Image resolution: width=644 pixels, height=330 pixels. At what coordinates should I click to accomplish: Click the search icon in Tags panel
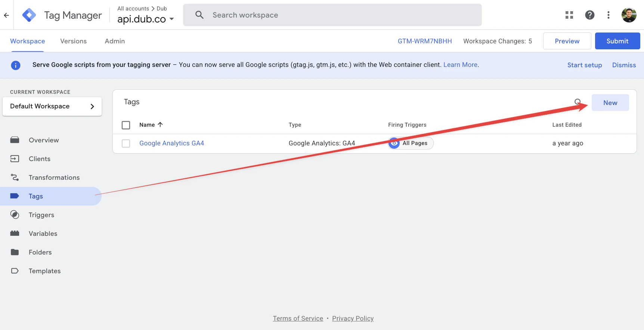(578, 102)
